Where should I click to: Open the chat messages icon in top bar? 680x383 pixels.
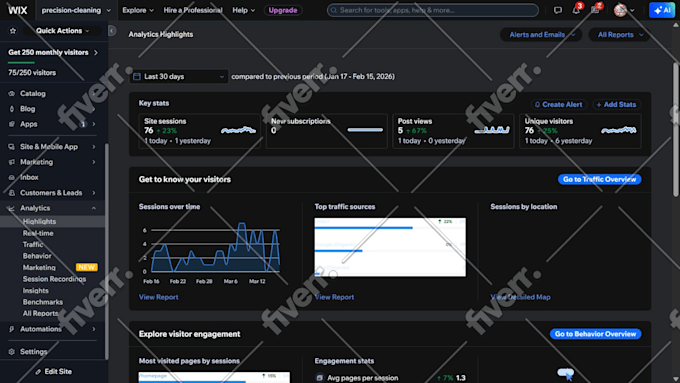tap(558, 10)
